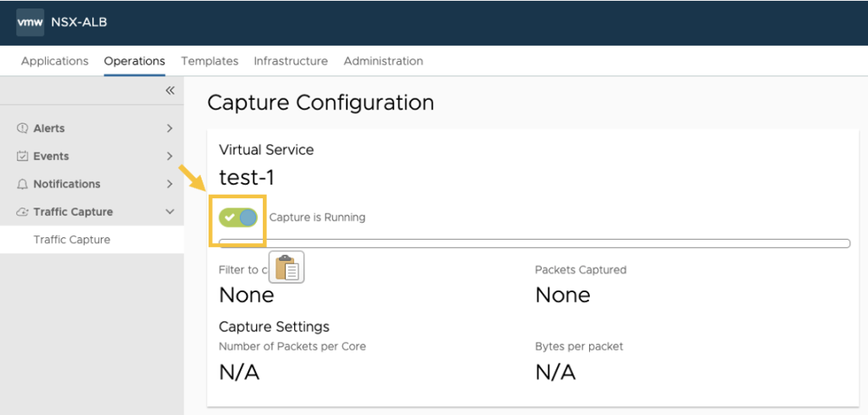Expand the Events section chevron

point(170,157)
